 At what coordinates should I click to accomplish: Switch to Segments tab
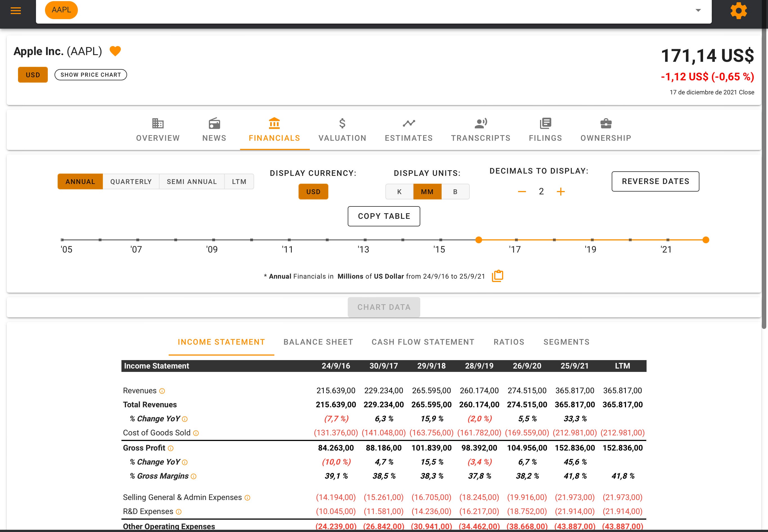click(x=566, y=342)
